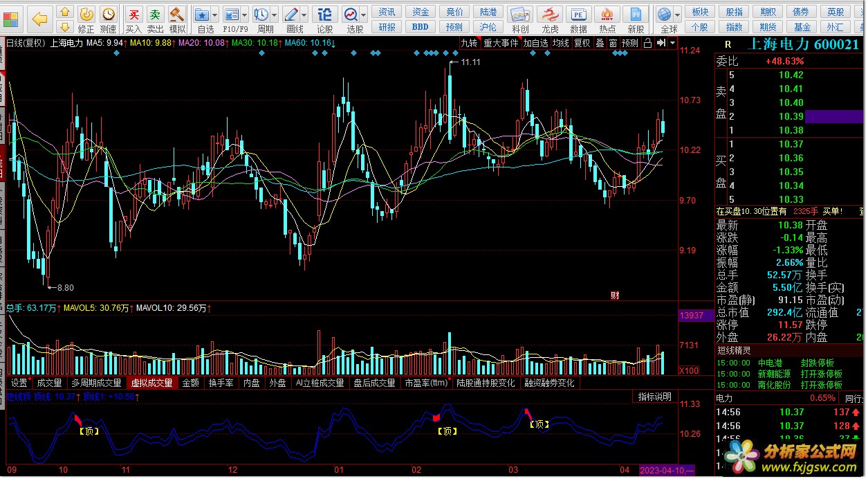
Task: Click the down arrow toolbar icon
Action: coord(64,27)
